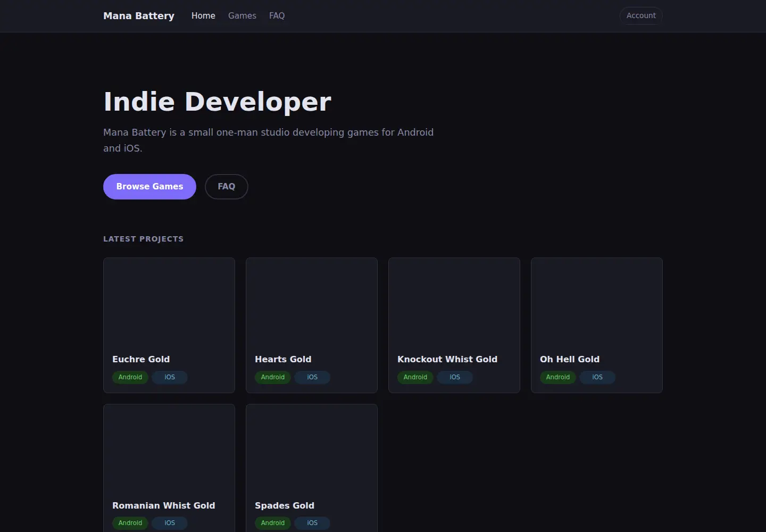Select the Knockout Whist Gold title

point(447,359)
